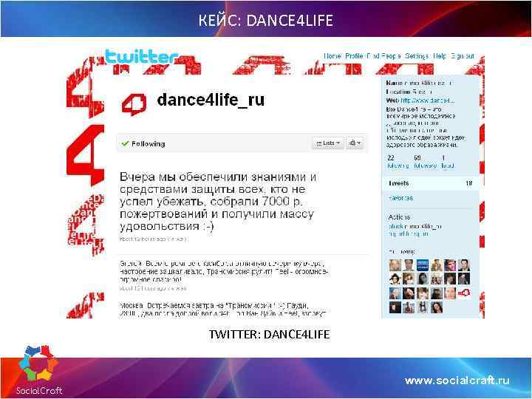Open Profile in the top navigation
532x399 pixels.
tap(354, 56)
